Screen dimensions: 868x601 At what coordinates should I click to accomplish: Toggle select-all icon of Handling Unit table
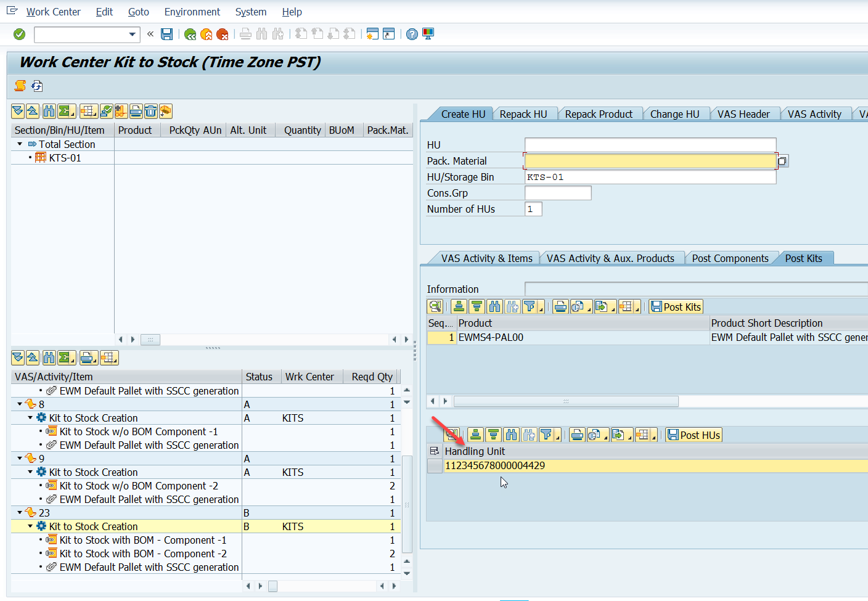click(x=435, y=451)
